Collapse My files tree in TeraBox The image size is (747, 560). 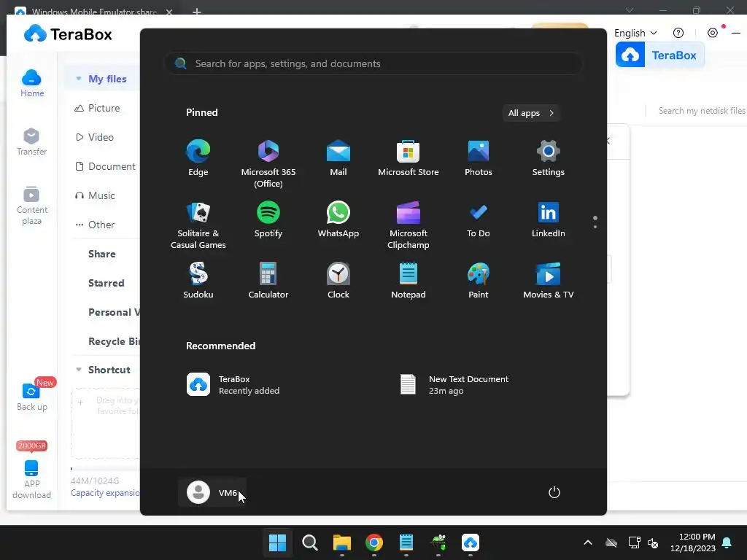[79, 79]
